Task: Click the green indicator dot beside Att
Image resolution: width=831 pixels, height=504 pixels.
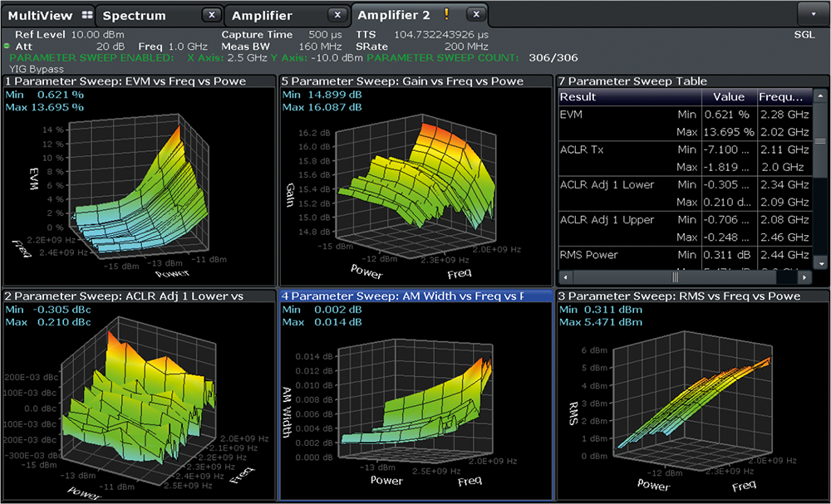Action: [x=7, y=46]
